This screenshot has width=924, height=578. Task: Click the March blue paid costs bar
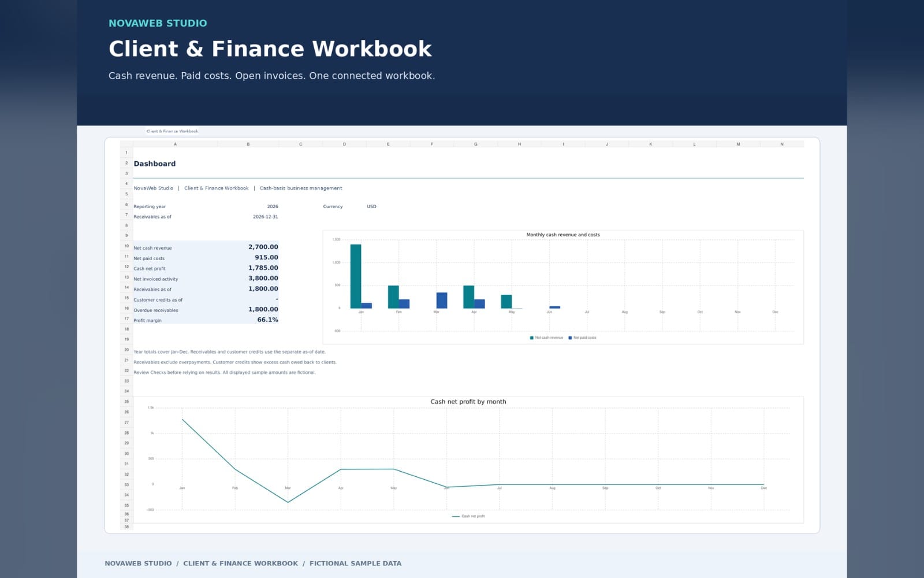coord(442,301)
